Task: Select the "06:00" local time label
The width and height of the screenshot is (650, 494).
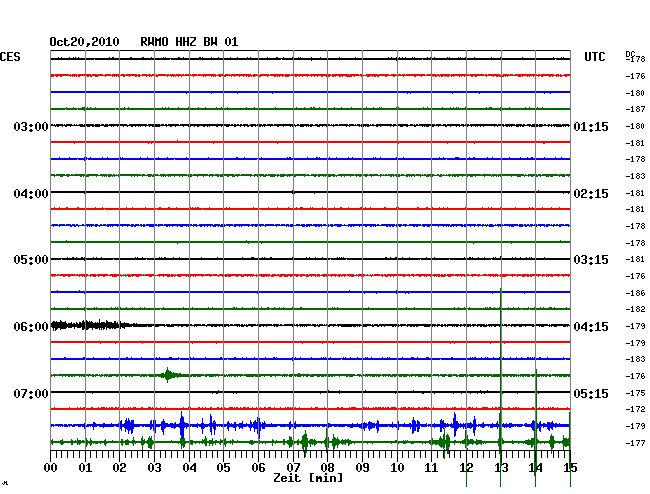Action: click(x=31, y=327)
